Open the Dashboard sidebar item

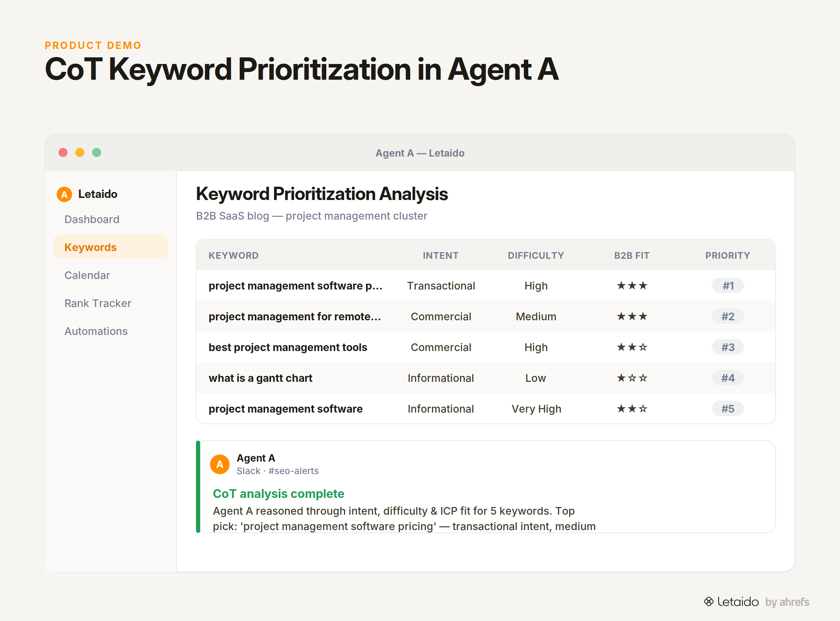coord(92,219)
